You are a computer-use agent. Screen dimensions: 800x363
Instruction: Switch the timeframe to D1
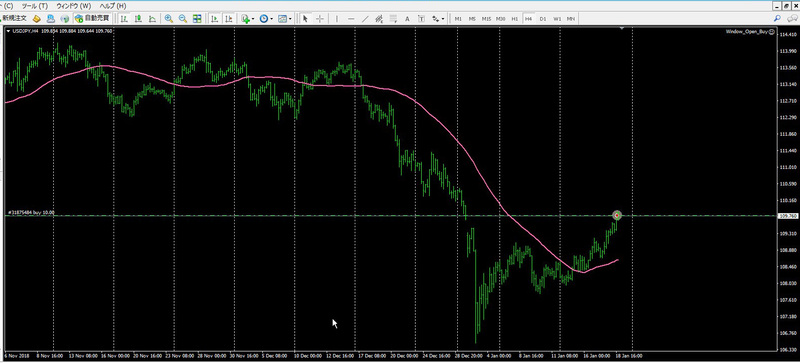[x=543, y=19]
